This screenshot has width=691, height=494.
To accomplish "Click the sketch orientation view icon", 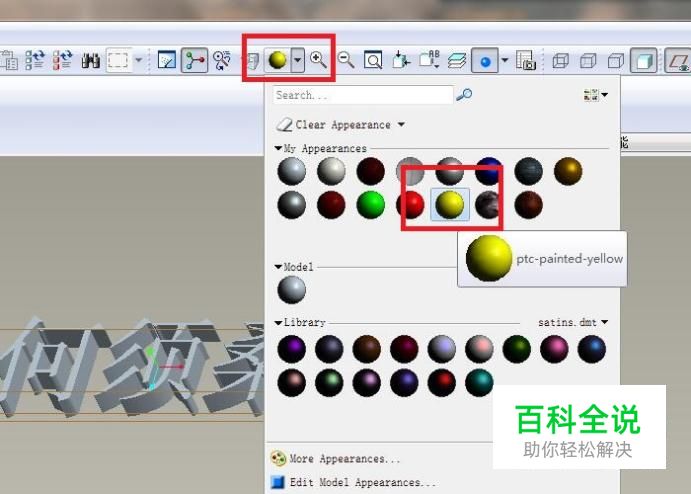I will tap(167, 60).
